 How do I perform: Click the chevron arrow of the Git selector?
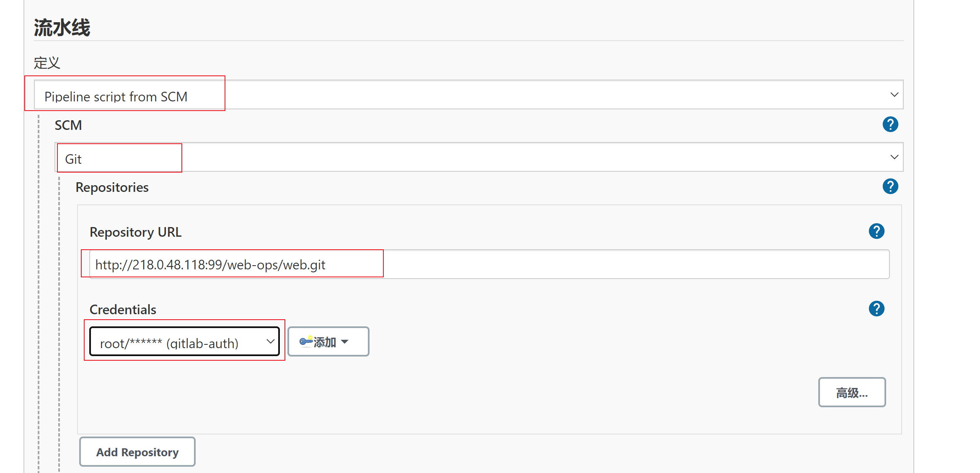[x=894, y=157]
